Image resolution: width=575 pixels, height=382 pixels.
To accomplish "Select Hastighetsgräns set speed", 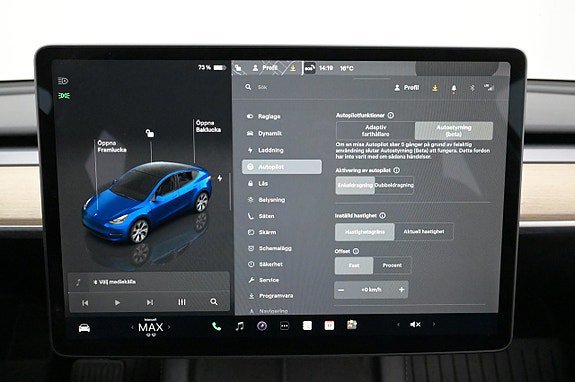I will point(365,232).
